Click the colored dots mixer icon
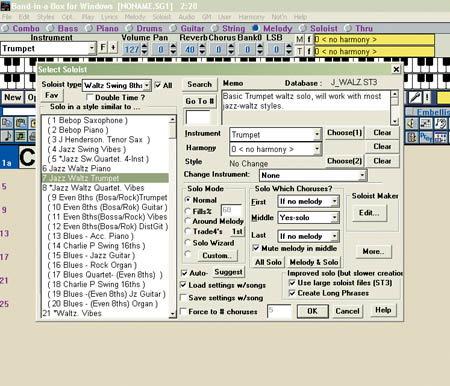Image resolution: width=450 pixels, height=386 pixels. coord(441,137)
